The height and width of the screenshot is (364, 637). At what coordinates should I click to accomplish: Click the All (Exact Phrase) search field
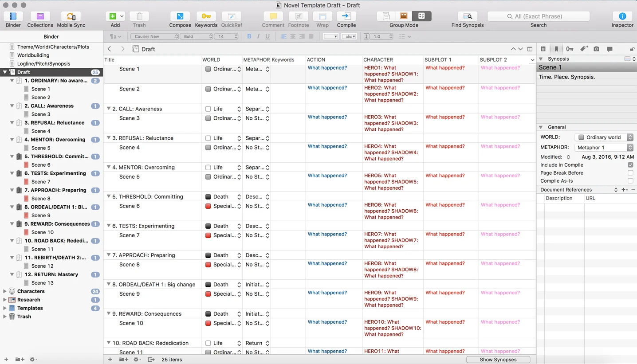click(539, 16)
